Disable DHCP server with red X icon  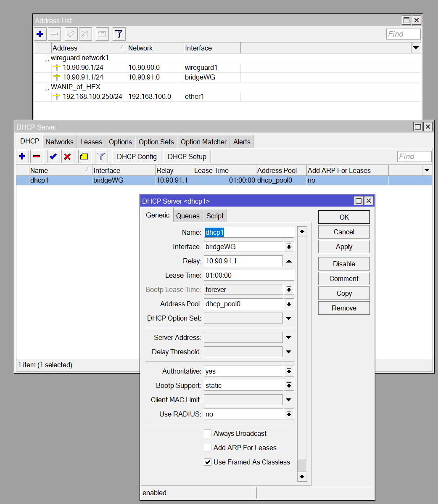point(67,157)
